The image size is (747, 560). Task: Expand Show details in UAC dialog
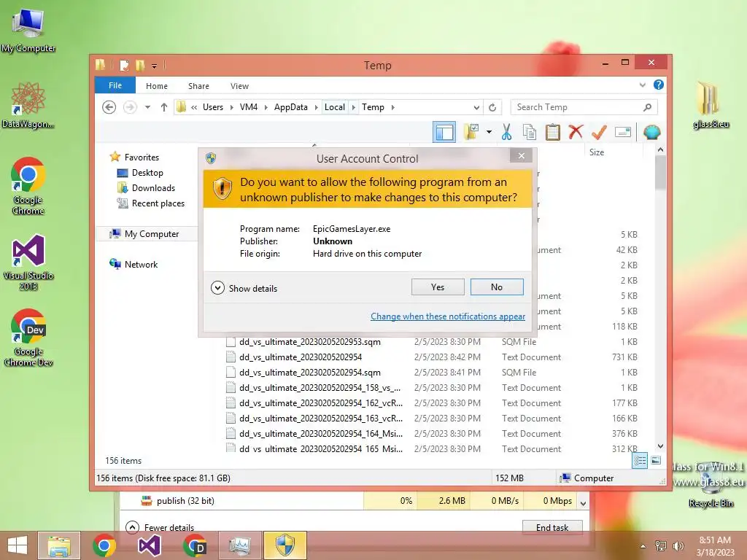coord(244,288)
